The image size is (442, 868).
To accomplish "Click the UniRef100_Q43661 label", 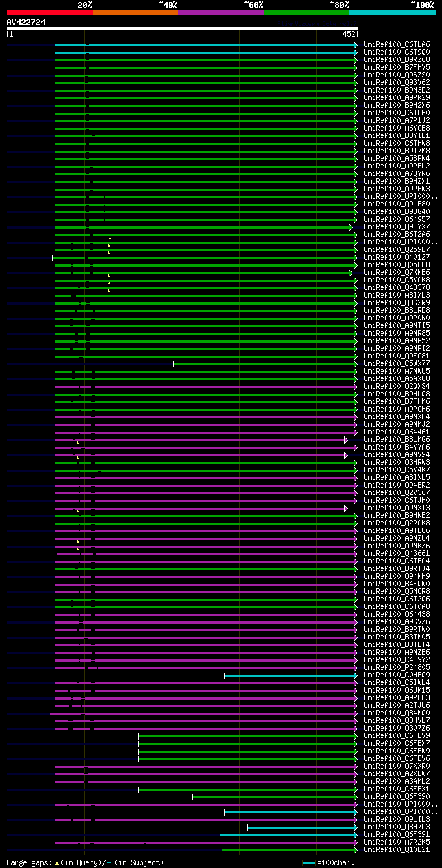I will (396, 553).
